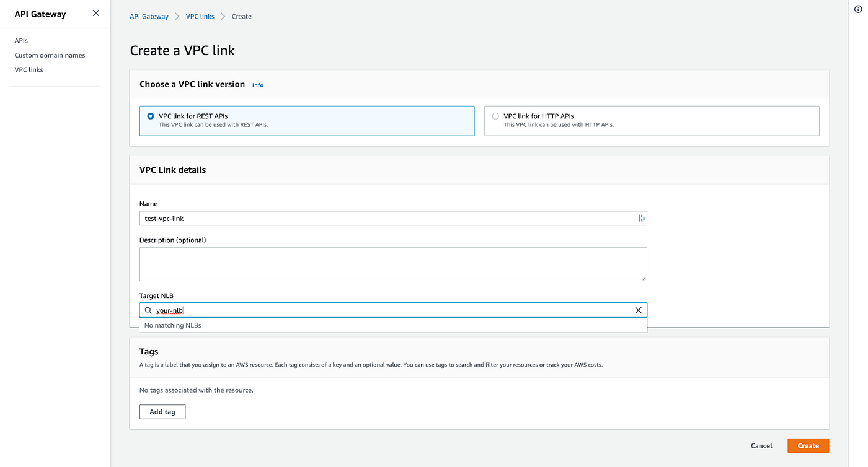Image resolution: width=868 pixels, height=467 pixels.
Task: Click the 'Create' breadcrumb text
Action: 242,17
